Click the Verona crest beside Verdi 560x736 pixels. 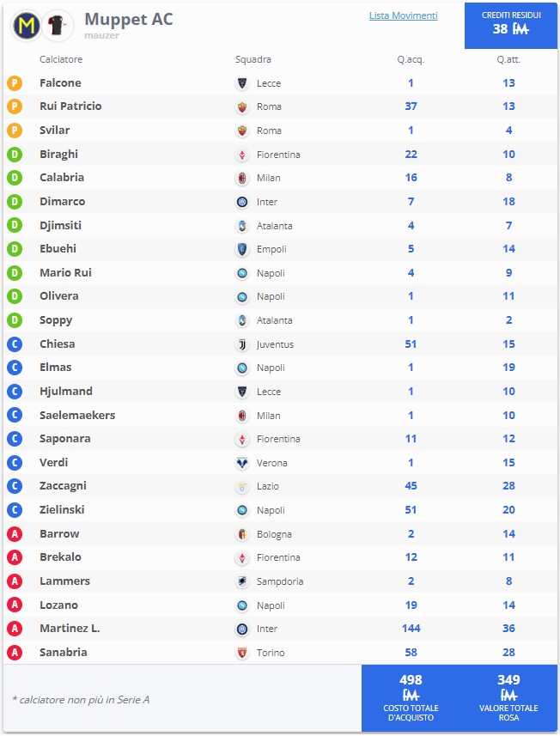pyautogui.click(x=242, y=463)
